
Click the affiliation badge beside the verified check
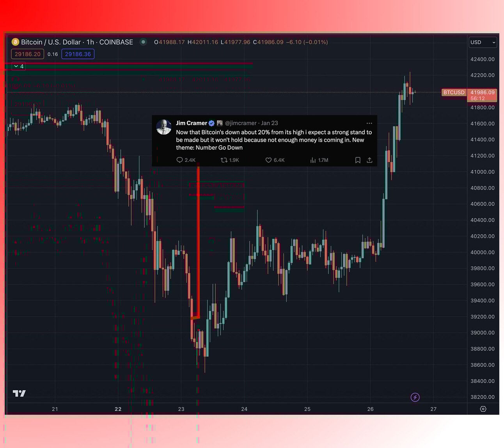point(220,123)
